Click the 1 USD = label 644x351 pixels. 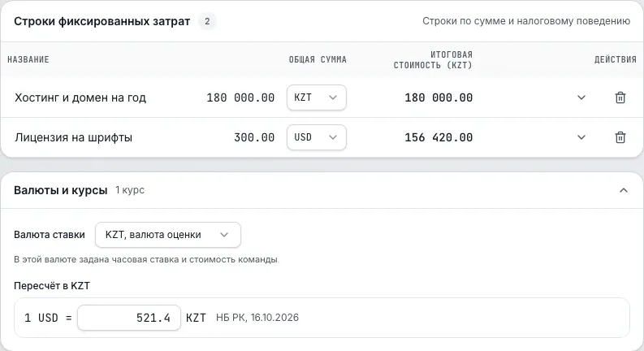click(48, 318)
